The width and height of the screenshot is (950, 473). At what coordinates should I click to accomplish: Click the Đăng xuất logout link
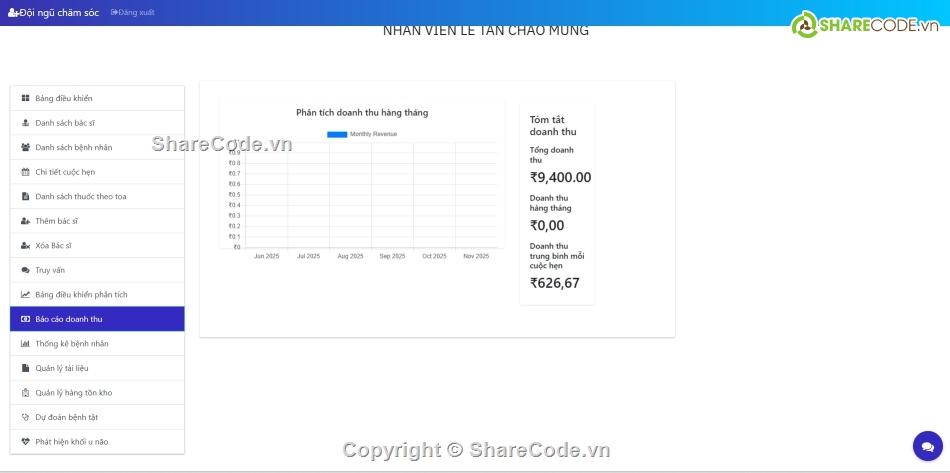(132, 12)
